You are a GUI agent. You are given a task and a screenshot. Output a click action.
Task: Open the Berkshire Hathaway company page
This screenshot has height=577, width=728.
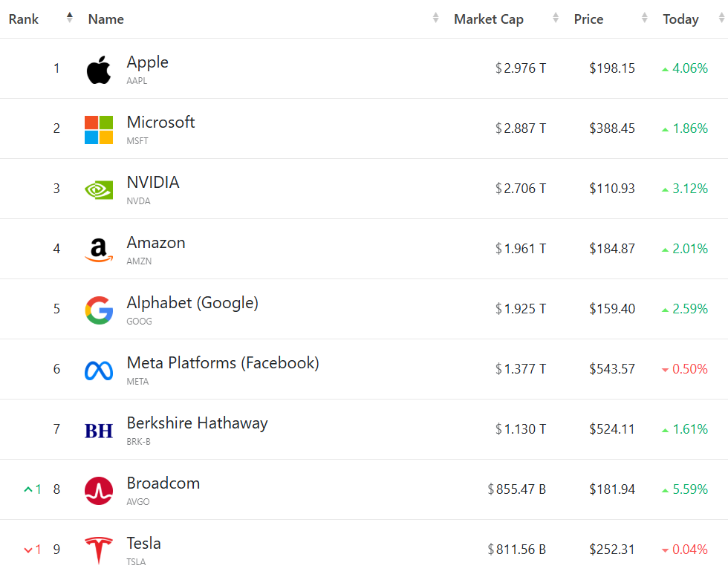197,423
